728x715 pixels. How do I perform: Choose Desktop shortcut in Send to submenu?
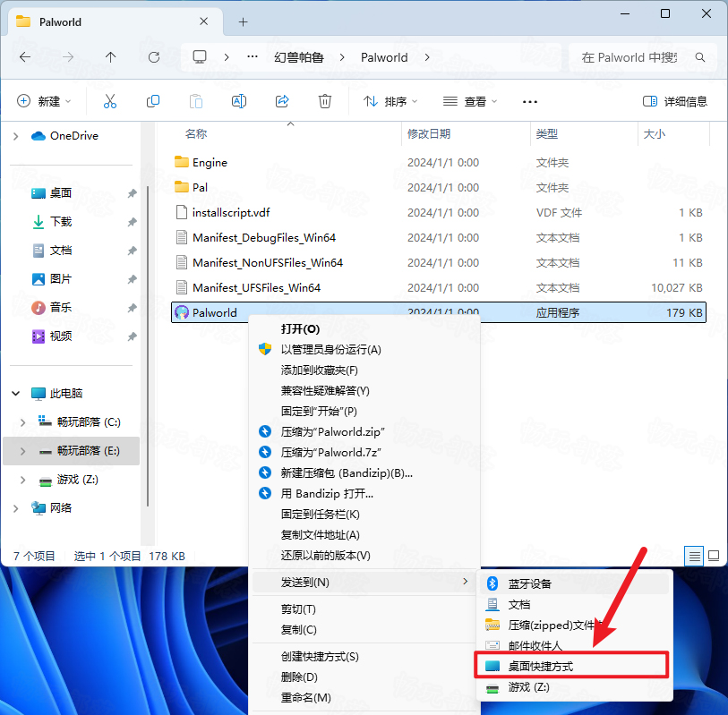click(x=571, y=666)
